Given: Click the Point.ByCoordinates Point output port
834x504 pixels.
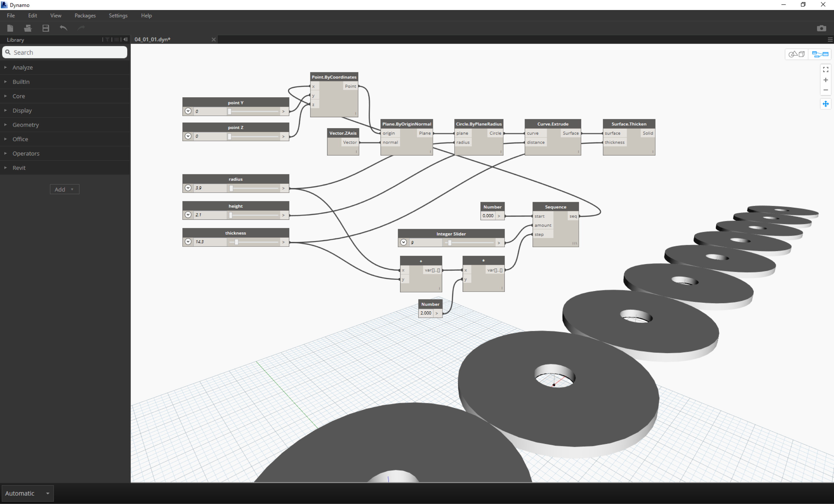Looking at the screenshot, I should 350,86.
